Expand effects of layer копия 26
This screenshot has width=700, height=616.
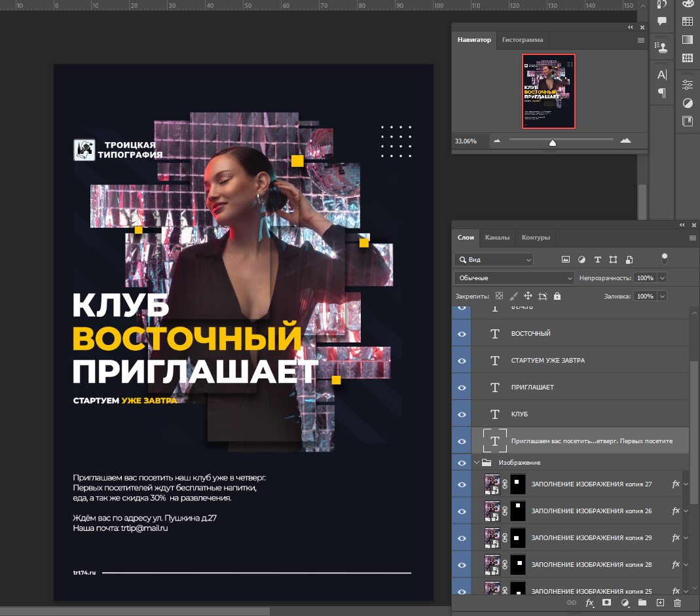click(x=686, y=511)
